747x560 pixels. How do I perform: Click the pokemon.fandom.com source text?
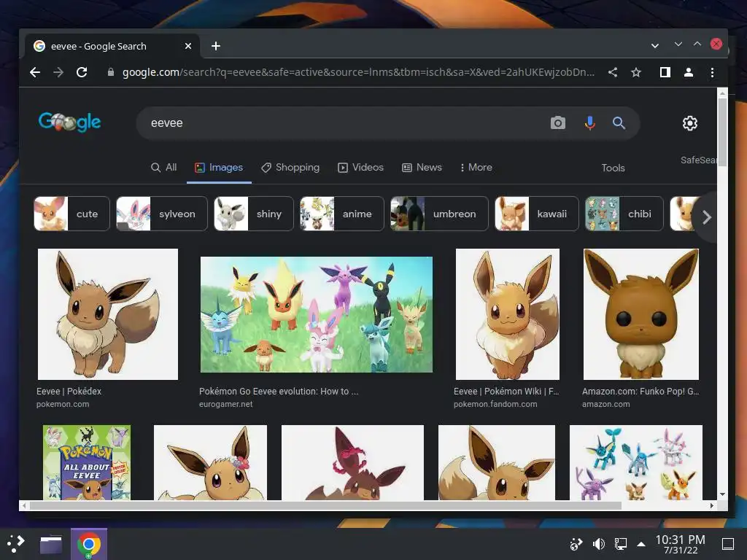(x=495, y=404)
